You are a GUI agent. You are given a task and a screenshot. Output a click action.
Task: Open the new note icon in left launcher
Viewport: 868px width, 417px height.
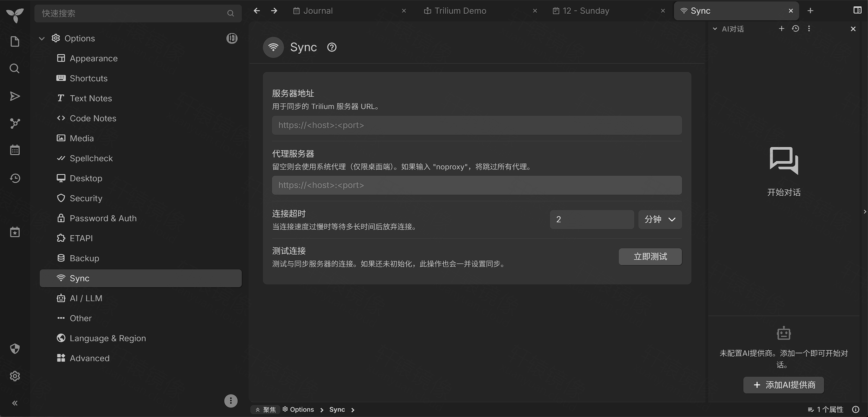point(15,41)
